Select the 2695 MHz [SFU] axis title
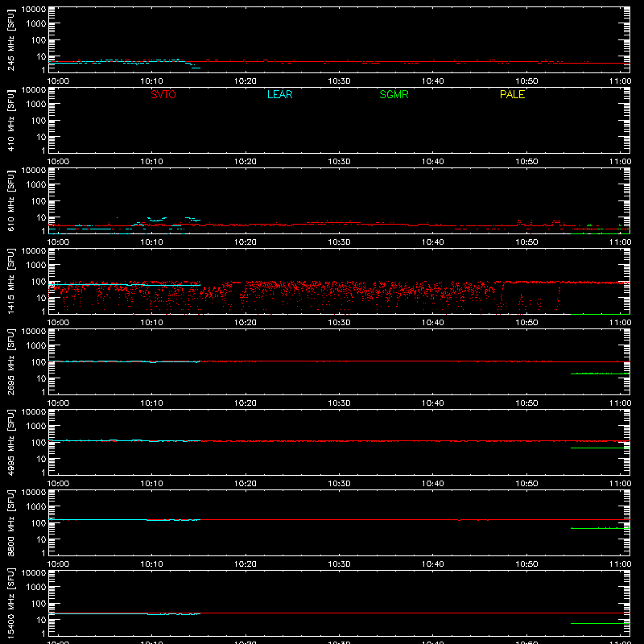Viewport: 644px width, 644px height. click(x=11, y=361)
